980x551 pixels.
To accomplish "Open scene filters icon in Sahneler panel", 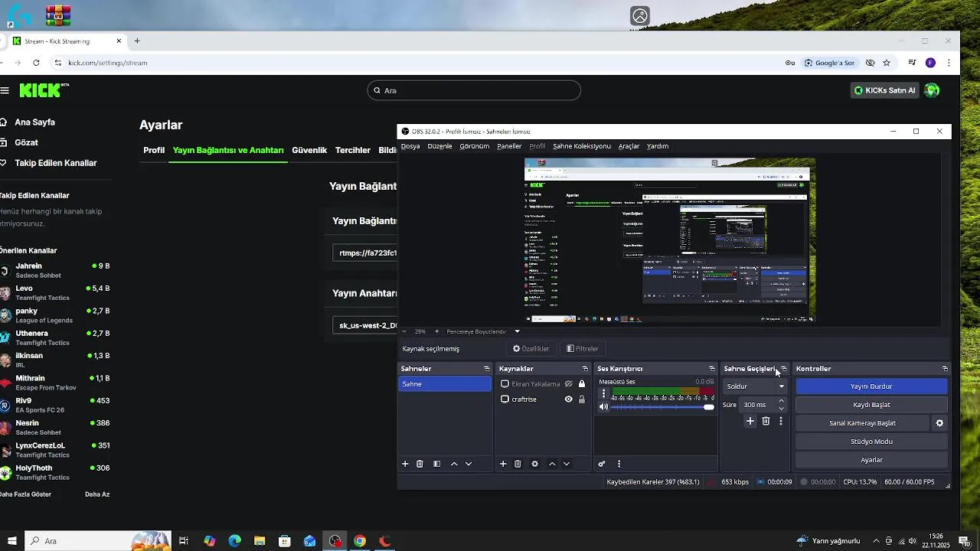I will tap(436, 464).
